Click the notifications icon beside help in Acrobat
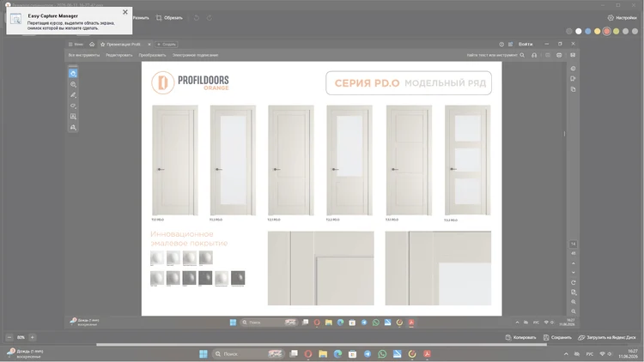Viewport: 644px width, 362px height. point(511,44)
